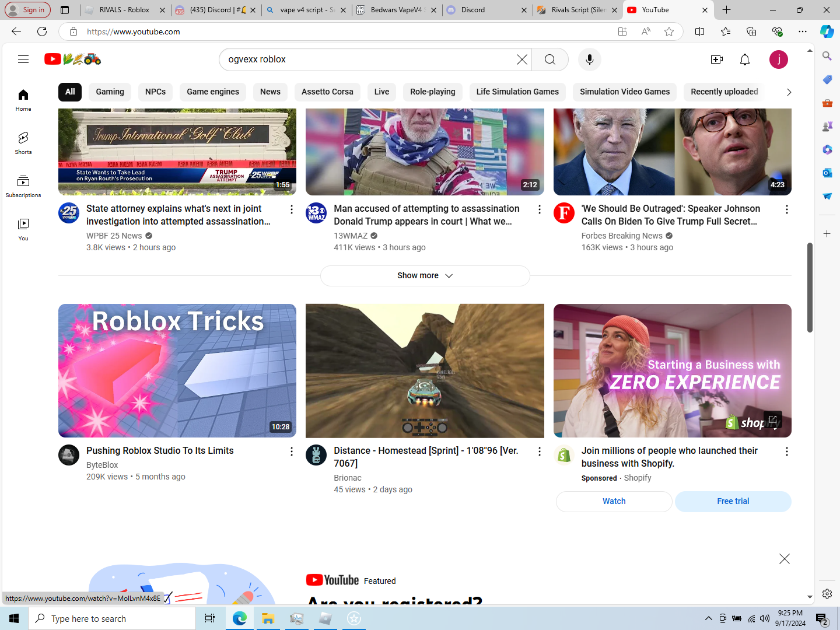The width and height of the screenshot is (840, 630).
Task: Click the search magnifier button
Action: coord(550,60)
